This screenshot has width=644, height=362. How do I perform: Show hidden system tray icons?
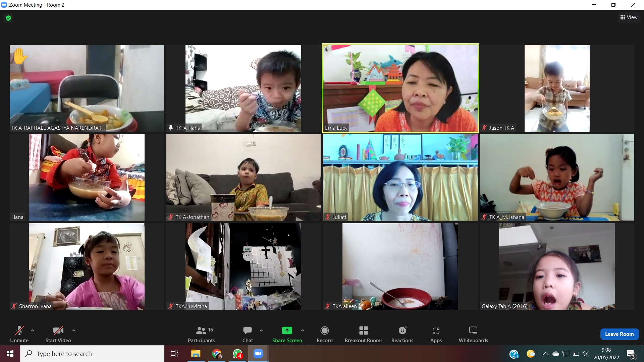click(546, 354)
